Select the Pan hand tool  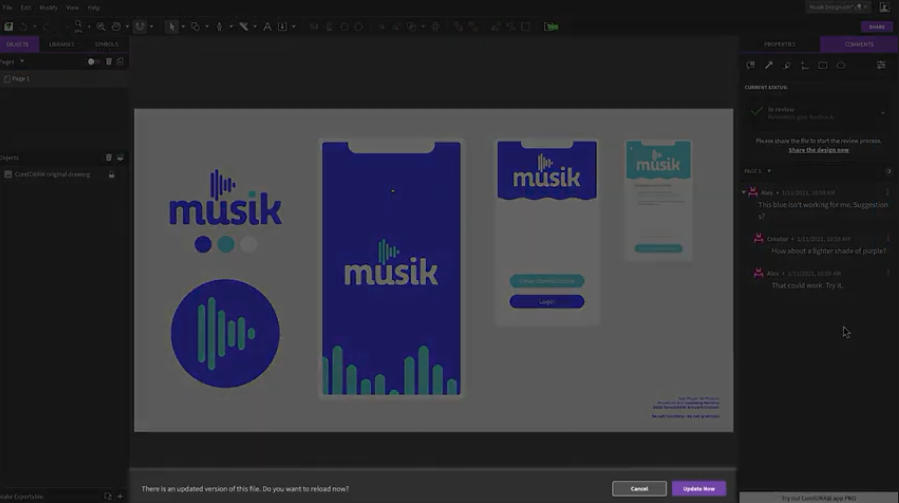pyautogui.click(x=117, y=26)
